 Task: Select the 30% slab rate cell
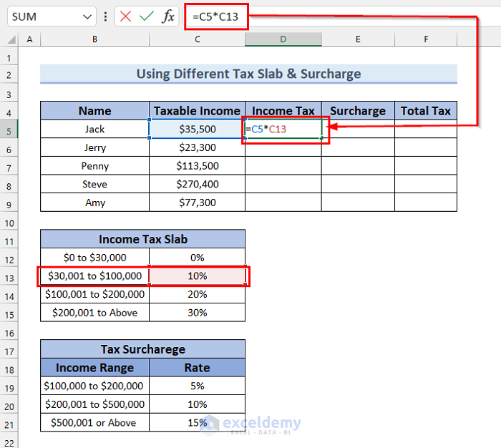pos(197,313)
